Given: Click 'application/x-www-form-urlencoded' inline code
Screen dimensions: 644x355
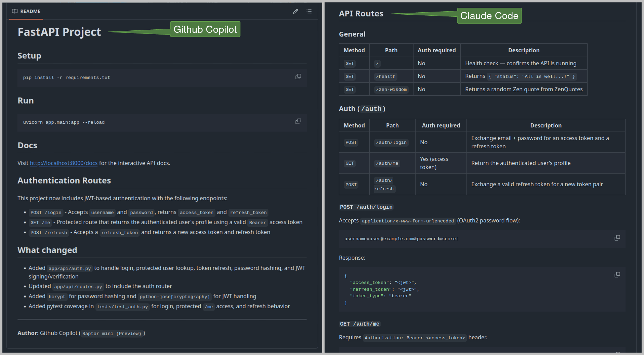Looking at the screenshot, I should point(408,221).
